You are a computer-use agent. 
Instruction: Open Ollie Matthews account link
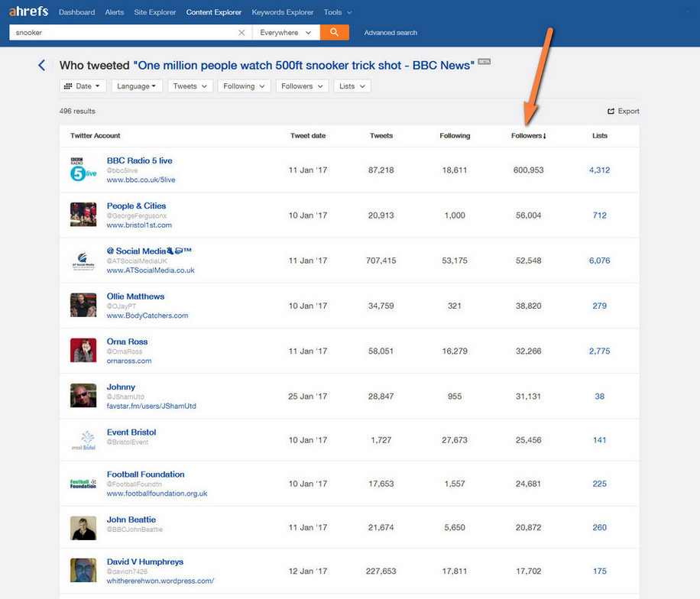(135, 296)
